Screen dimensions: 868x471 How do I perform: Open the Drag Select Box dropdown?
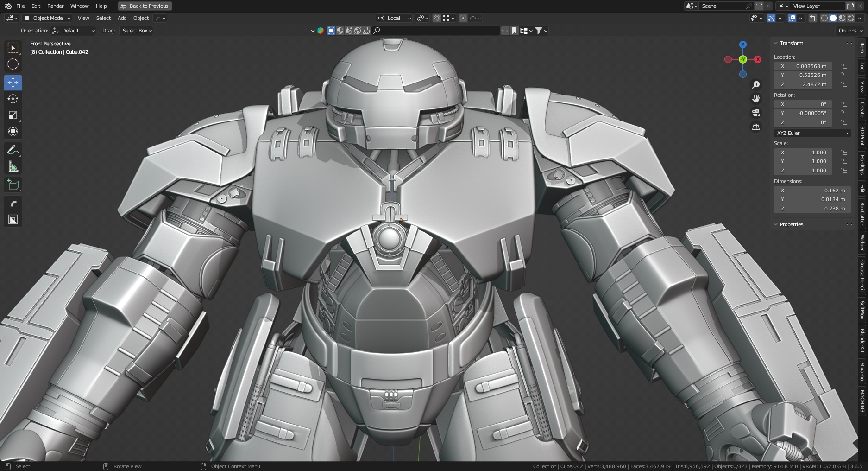[x=136, y=31]
